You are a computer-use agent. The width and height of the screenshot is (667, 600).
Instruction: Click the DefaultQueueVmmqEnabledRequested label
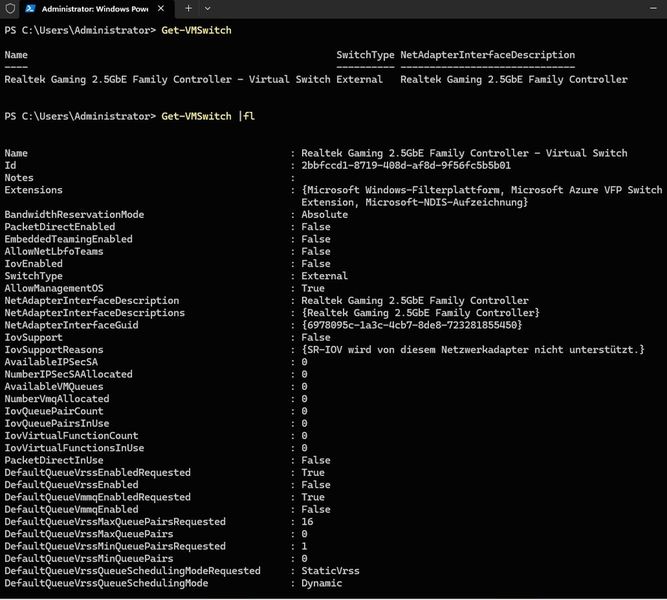pyautogui.click(x=98, y=497)
